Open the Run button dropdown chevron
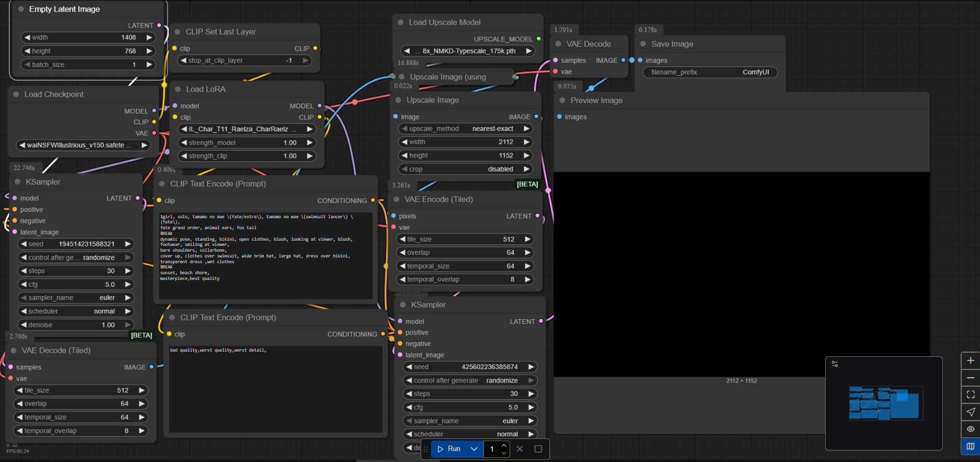This screenshot has height=462, width=980. (474, 449)
